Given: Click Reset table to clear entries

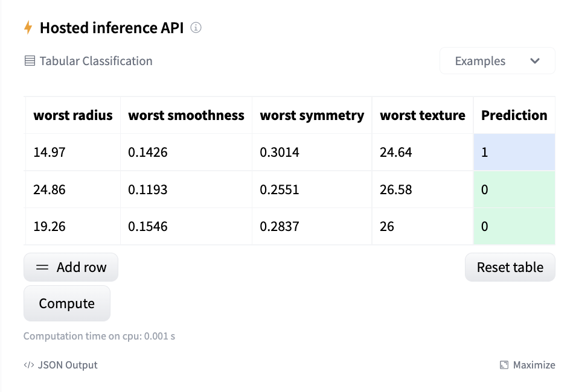Looking at the screenshot, I should (510, 267).
